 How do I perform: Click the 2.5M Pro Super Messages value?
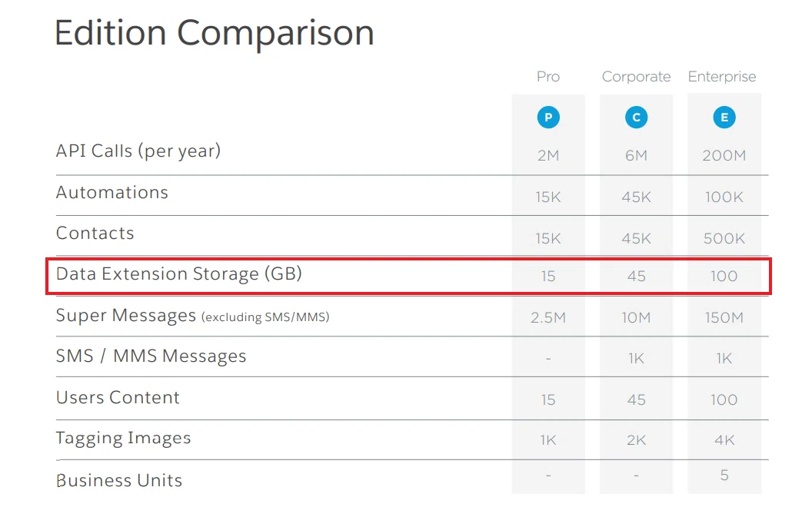click(x=548, y=318)
